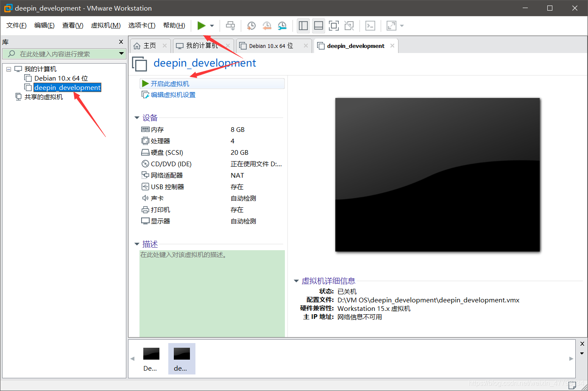Click Send Ctrl+Alt+Del toolbar icon
The height and width of the screenshot is (391, 588).
pos(230,26)
